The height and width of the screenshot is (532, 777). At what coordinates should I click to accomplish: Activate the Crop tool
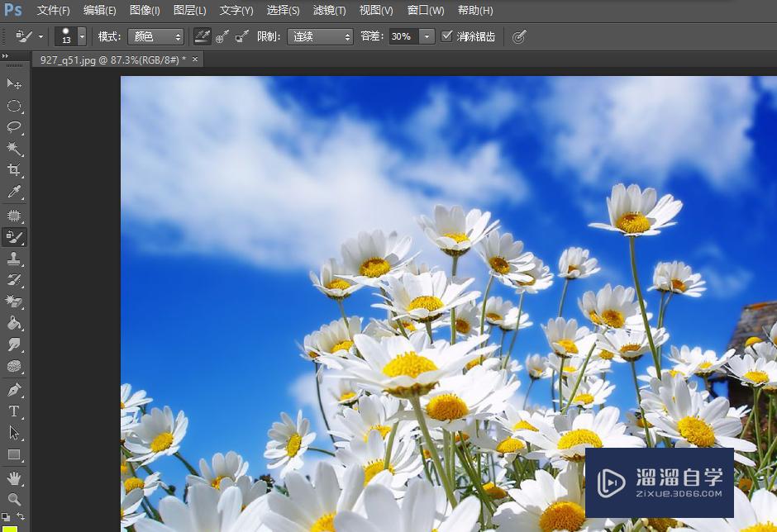click(x=14, y=170)
